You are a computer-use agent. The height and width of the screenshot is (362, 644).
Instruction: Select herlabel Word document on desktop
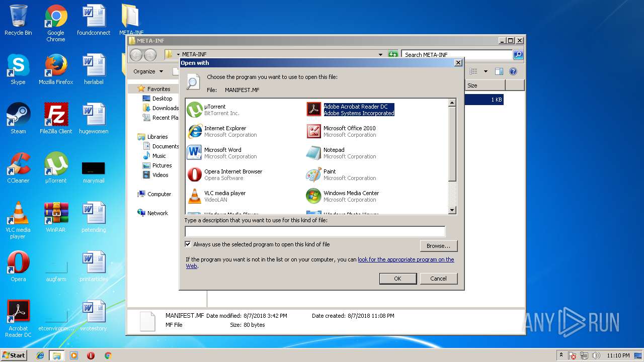94,69
